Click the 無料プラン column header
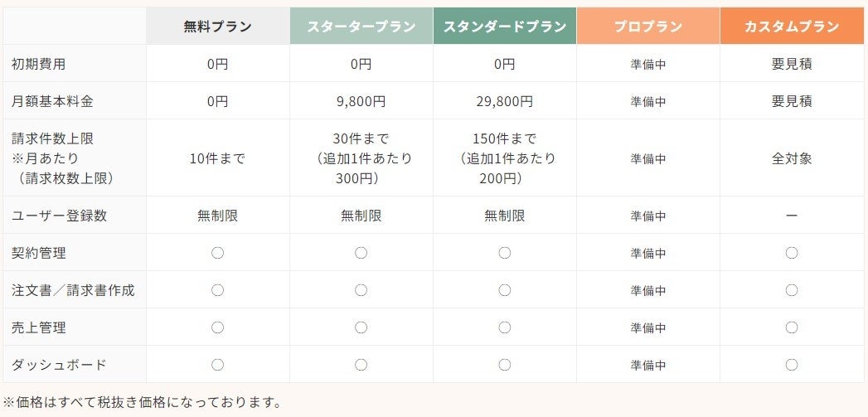The image size is (868, 417). point(217,27)
